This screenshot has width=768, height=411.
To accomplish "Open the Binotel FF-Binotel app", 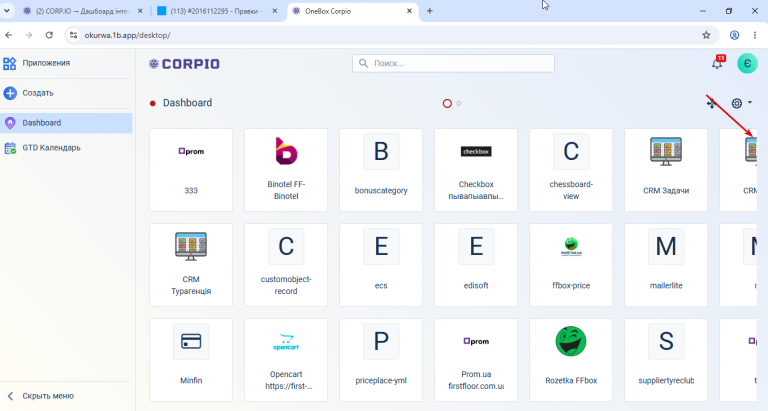I will pos(286,170).
